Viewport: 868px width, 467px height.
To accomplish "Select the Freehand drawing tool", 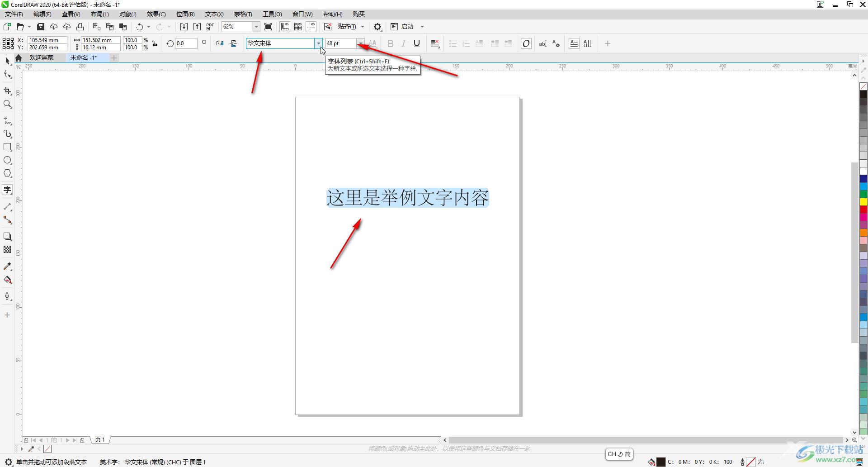I will click(7, 120).
